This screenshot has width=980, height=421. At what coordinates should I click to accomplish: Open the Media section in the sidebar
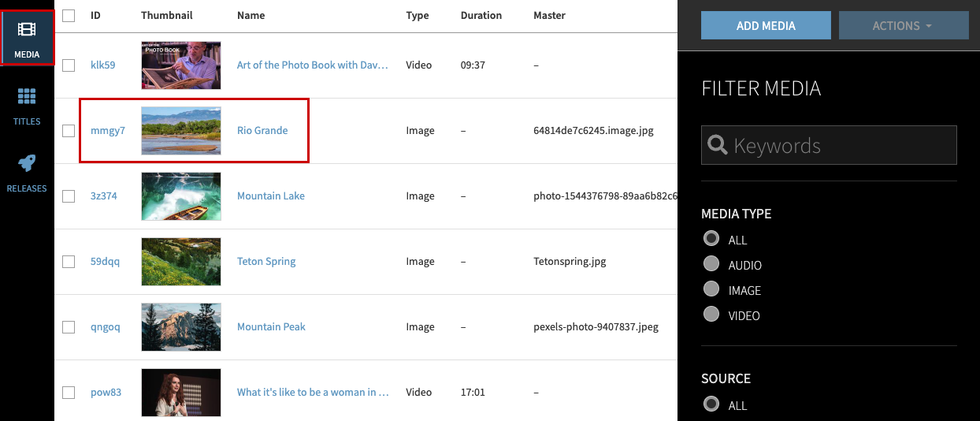tap(27, 37)
